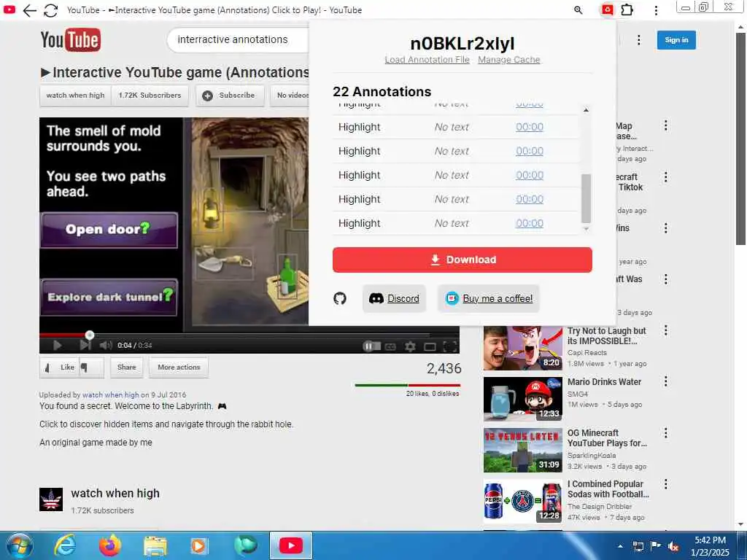Mute the video using the volume icon
747x560 pixels.
click(x=106, y=345)
